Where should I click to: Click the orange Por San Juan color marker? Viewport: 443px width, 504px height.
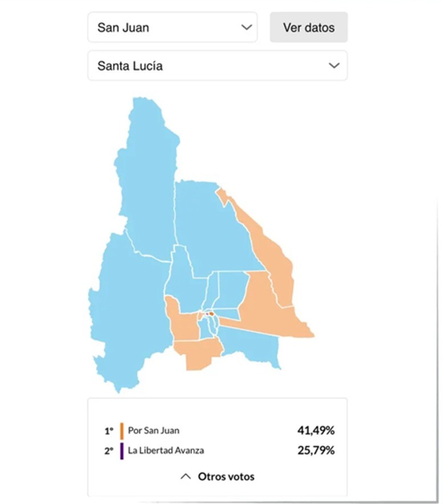point(121,430)
